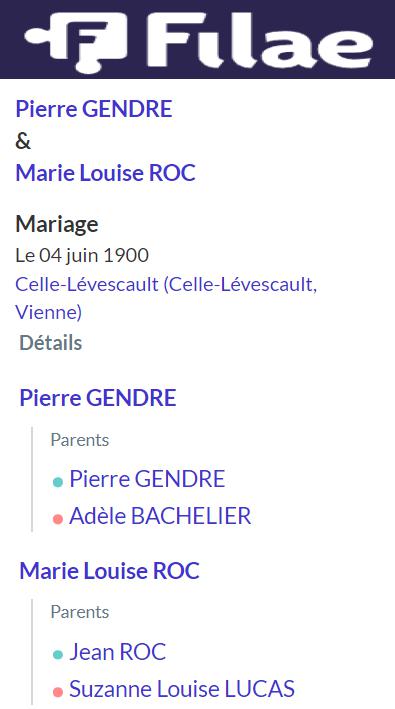
Task: Open the Pierre GENDRE link above the ampersand
Action: coord(94,109)
